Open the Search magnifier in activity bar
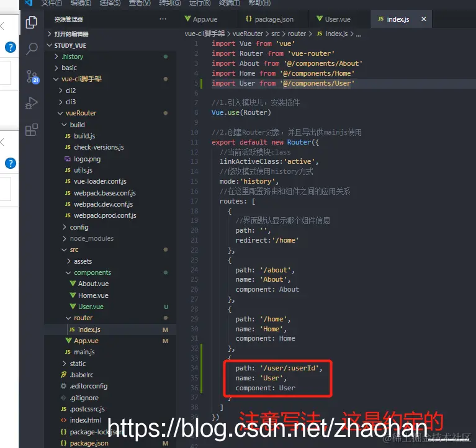The width and height of the screenshot is (476, 448). pyautogui.click(x=32, y=48)
